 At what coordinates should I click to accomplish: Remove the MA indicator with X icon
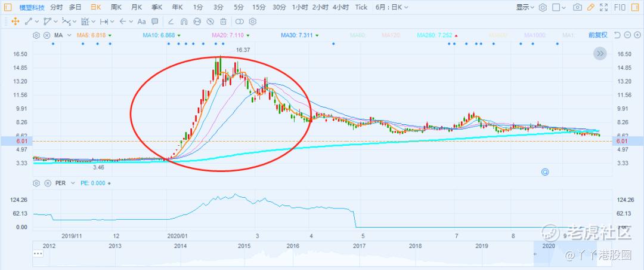[x=47, y=35]
